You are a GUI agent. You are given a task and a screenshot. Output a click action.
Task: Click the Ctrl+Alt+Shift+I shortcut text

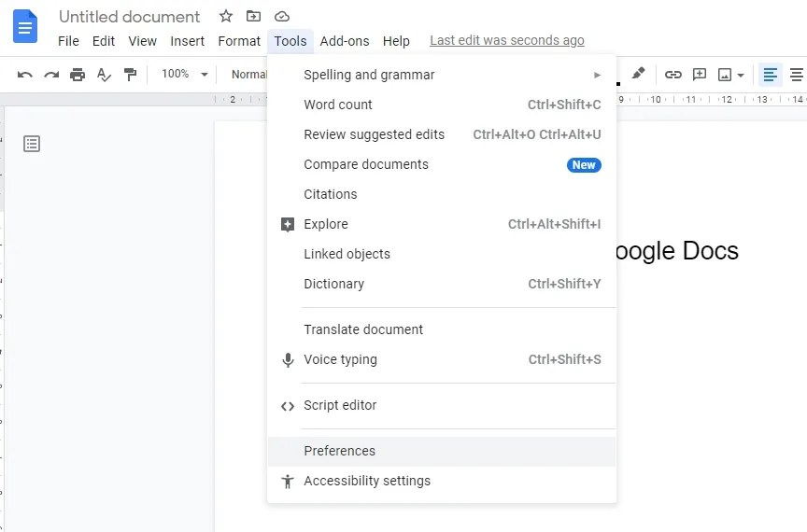554,224
